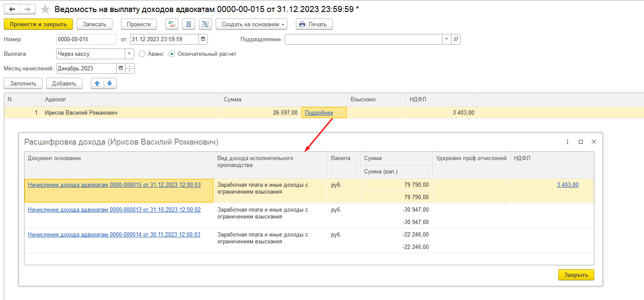
Task: Add document to favorites with star
Action: point(45,9)
